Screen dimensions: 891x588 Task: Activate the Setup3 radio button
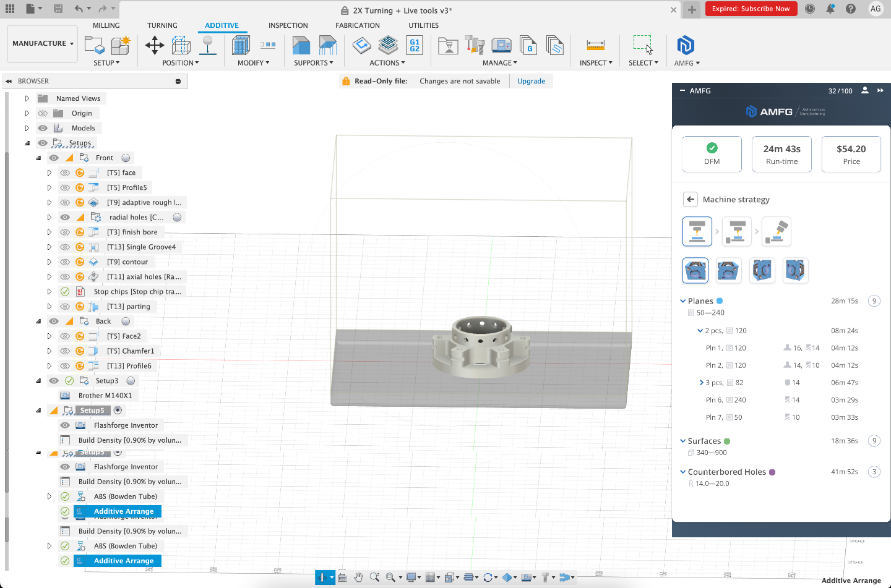pos(131,380)
